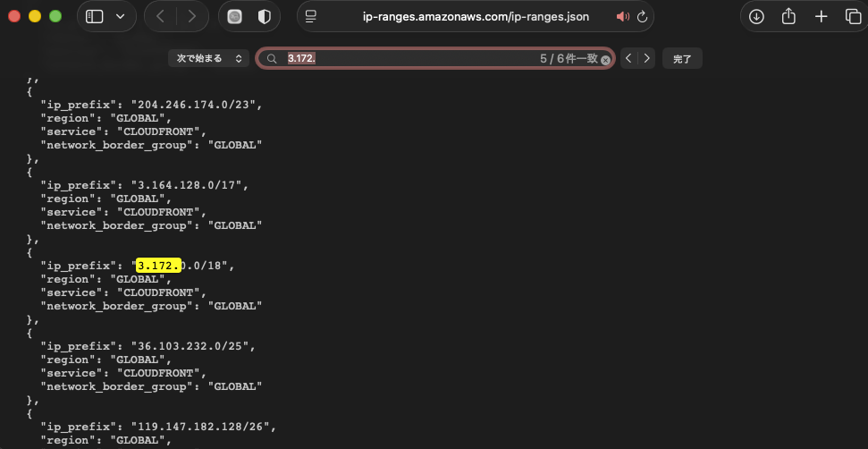Open the privacy shield report
The height and width of the screenshot is (449, 868).
(x=264, y=16)
